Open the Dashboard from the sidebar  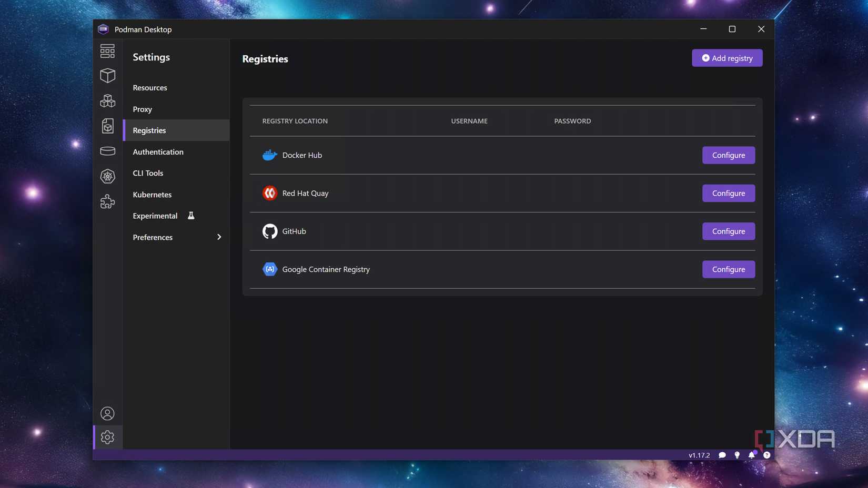pos(107,50)
